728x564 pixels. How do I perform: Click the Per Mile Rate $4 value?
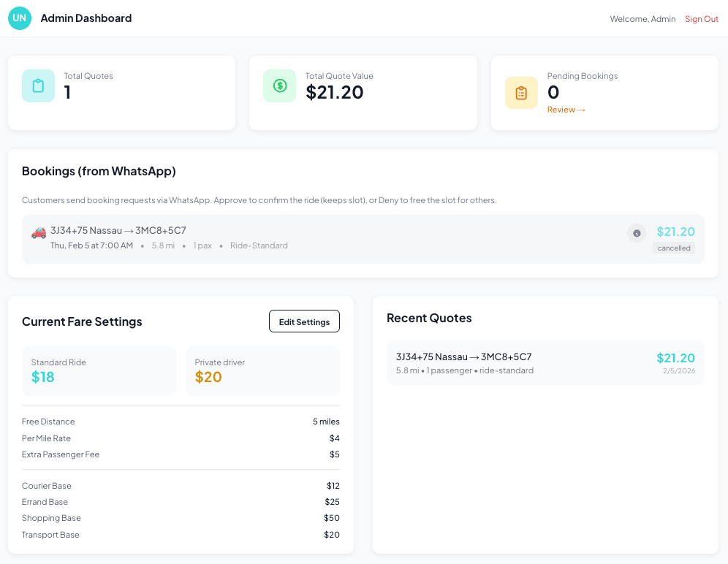click(x=334, y=438)
